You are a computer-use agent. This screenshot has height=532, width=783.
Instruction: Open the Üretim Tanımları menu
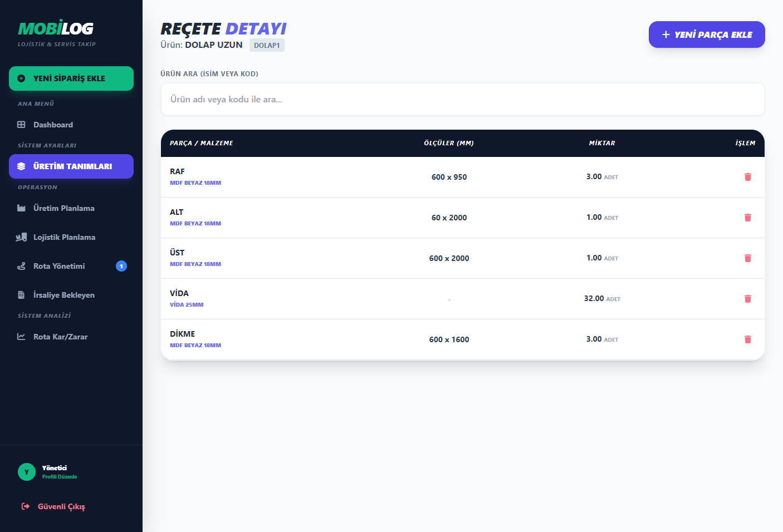point(71,166)
